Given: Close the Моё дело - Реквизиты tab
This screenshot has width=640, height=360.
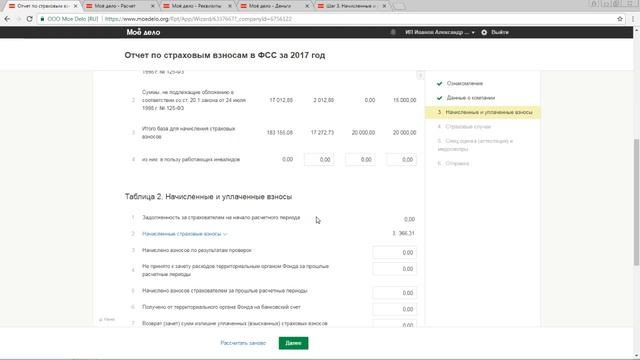Looking at the screenshot, I should (230, 6).
